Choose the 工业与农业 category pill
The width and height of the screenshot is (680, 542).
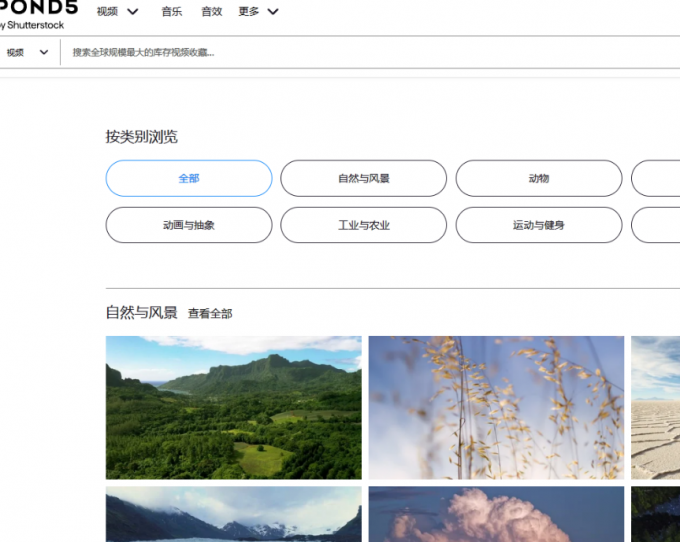pos(363,225)
